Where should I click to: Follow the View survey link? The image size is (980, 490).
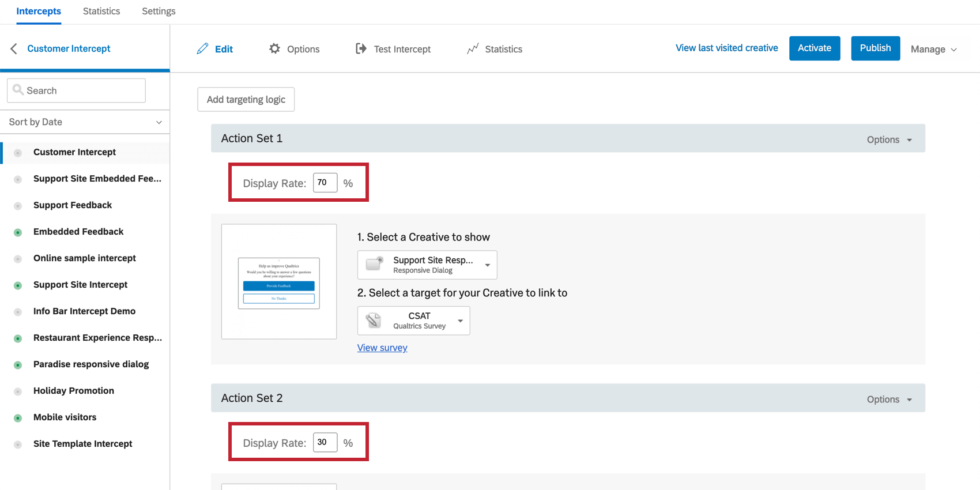382,348
